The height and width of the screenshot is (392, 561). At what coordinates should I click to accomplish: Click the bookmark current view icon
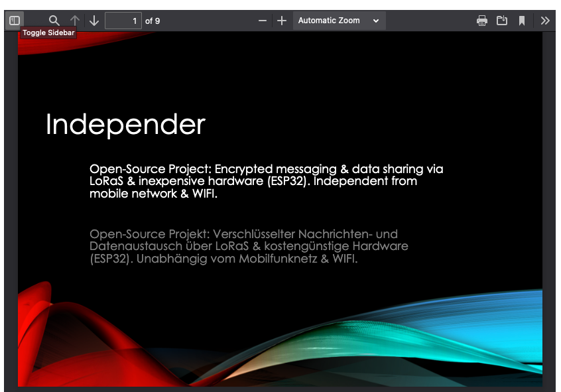pyautogui.click(x=522, y=21)
